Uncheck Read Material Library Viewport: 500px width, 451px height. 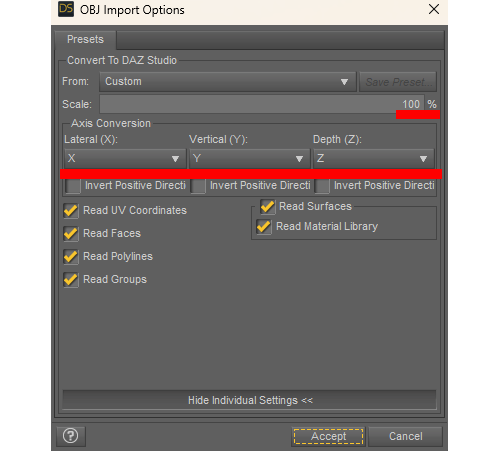click(x=264, y=227)
